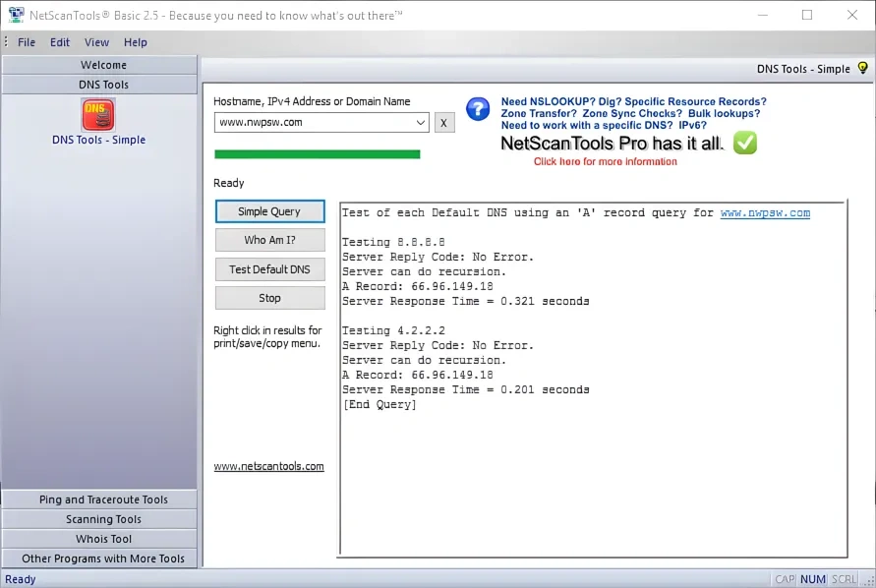
Task: Click the Stop button
Action: pos(269,298)
